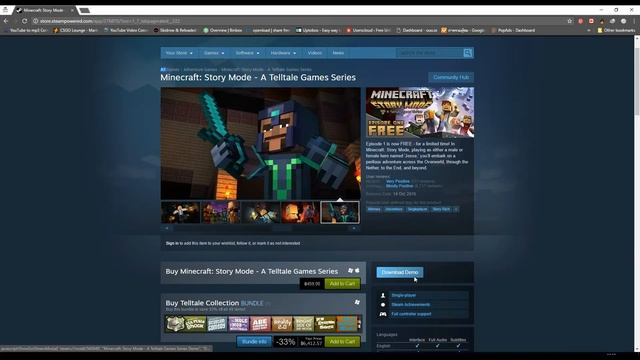Image resolution: width=640 pixels, height=360 pixels.
Task: Open the Other bookmarks folder
Action: [616, 30]
